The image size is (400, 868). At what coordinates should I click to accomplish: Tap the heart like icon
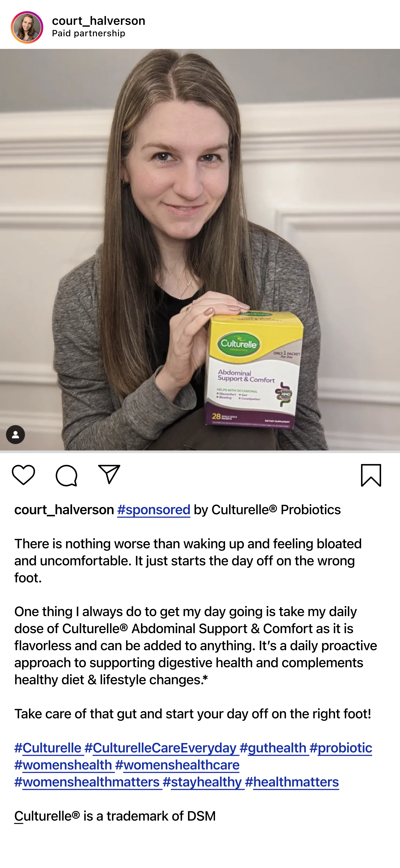(x=23, y=475)
